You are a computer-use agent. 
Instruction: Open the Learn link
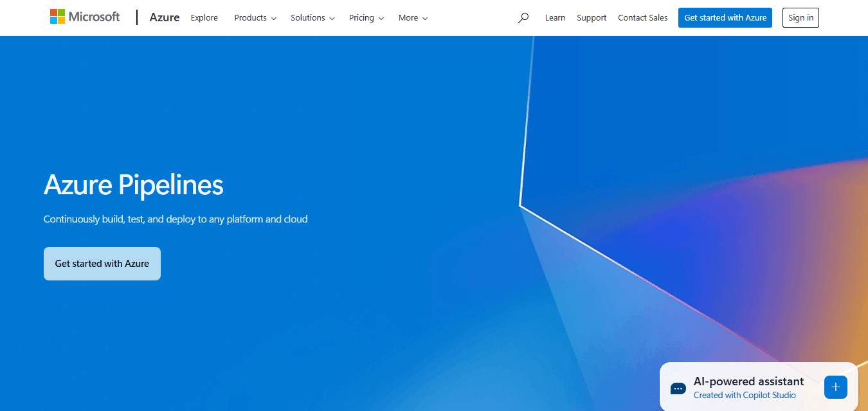(x=555, y=18)
